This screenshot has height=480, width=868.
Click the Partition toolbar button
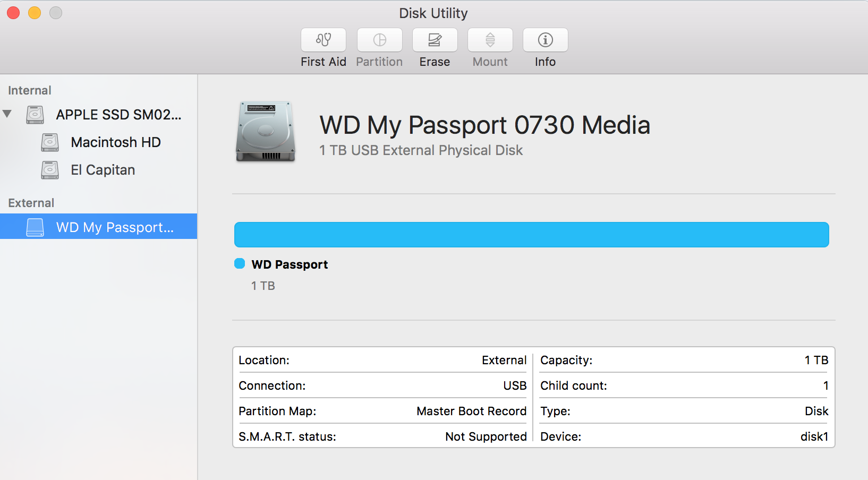380,40
